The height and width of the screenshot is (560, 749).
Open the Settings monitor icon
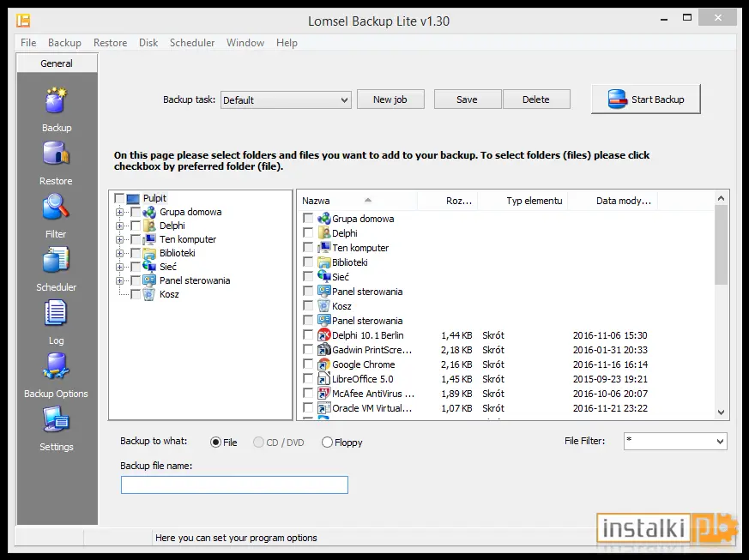(57, 419)
